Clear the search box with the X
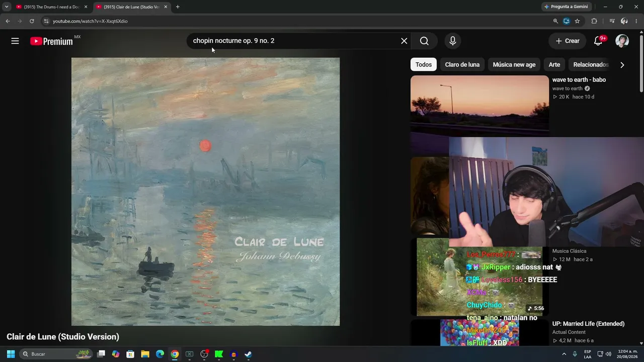Screen dimensions: 644x362 point(404,41)
